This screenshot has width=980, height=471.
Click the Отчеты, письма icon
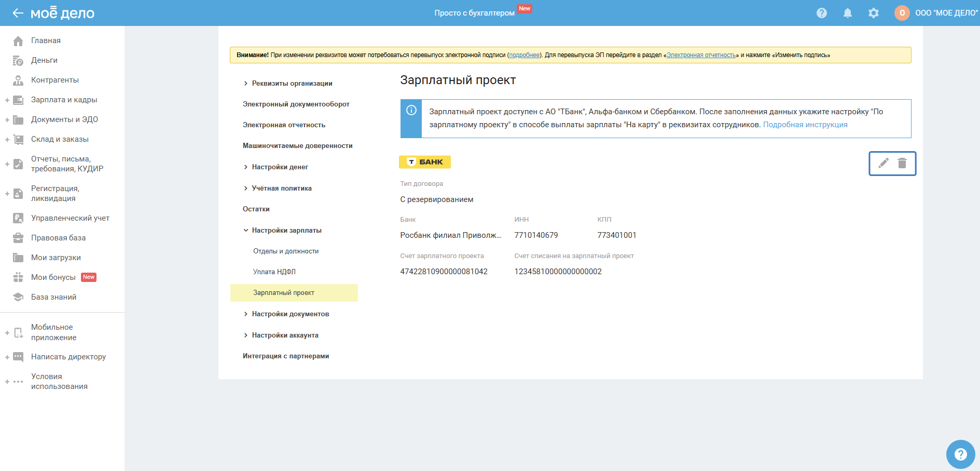pyautogui.click(x=18, y=164)
